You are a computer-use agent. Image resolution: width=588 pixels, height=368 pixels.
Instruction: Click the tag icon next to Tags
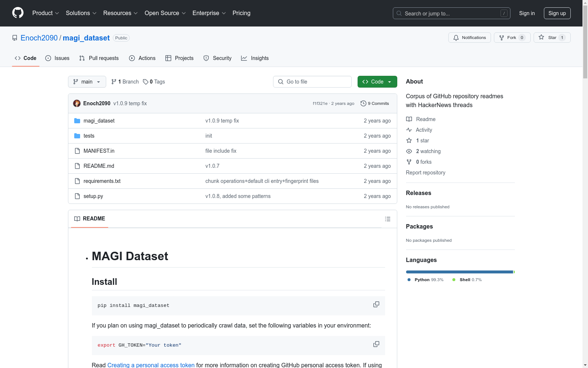pos(146,82)
